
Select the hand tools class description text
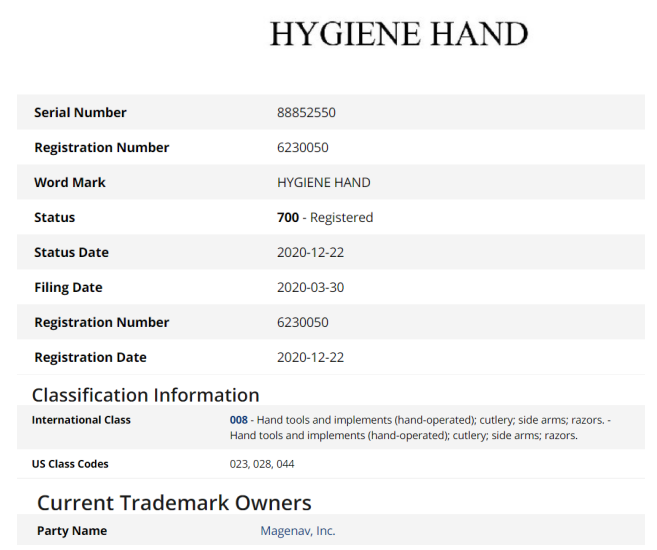point(420,428)
